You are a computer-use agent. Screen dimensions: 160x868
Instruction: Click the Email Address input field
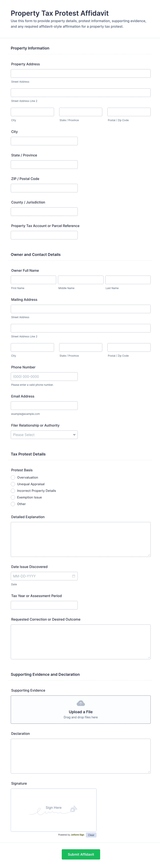click(44, 406)
